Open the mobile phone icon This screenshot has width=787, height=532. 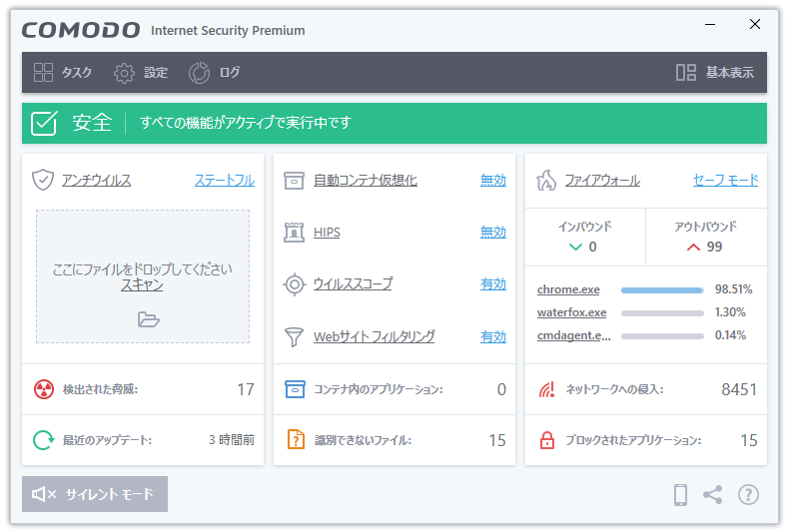click(680, 495)
